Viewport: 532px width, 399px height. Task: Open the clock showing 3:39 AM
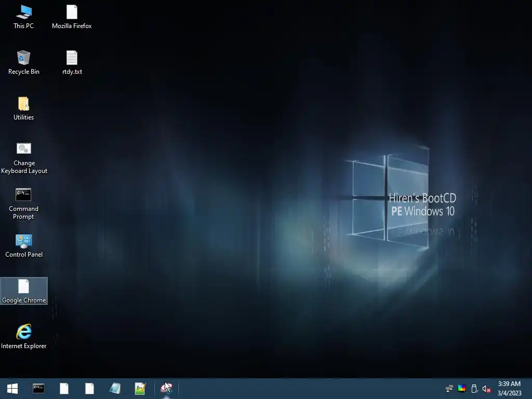tap(509, 389)
